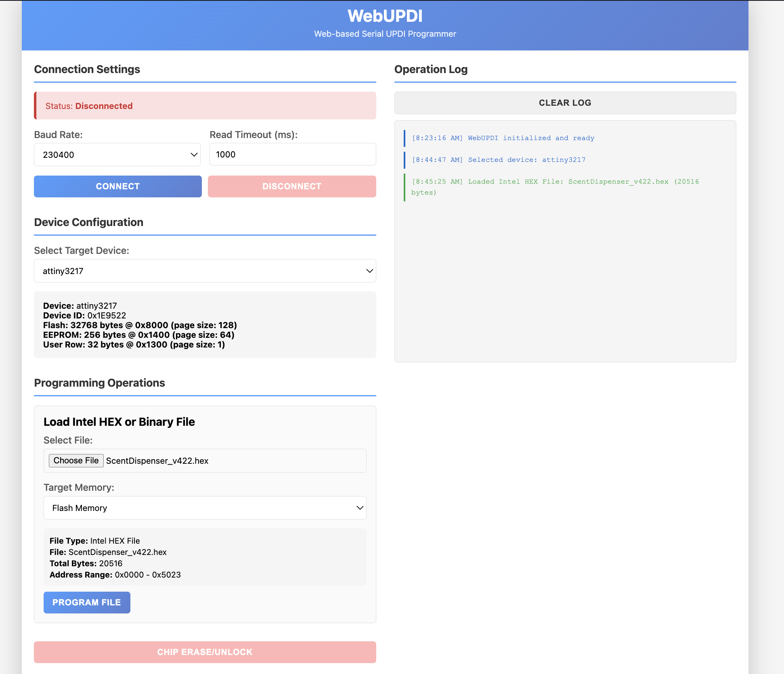The width and height of the screenshot is (784, 674).
Task: Click the WebUPDI header title
Action: 385,16
